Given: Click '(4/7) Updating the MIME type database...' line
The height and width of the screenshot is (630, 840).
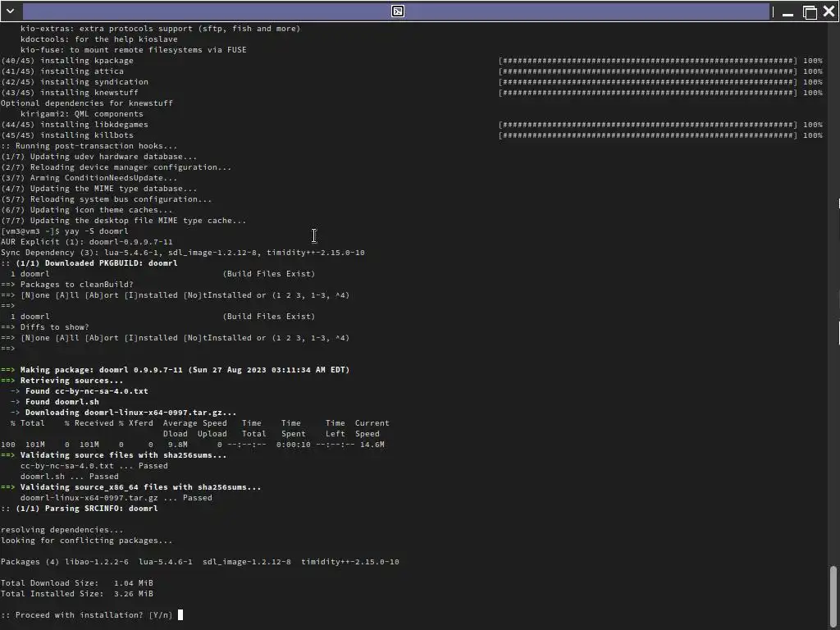Looking at the screenshot, I should coord(99,189).
